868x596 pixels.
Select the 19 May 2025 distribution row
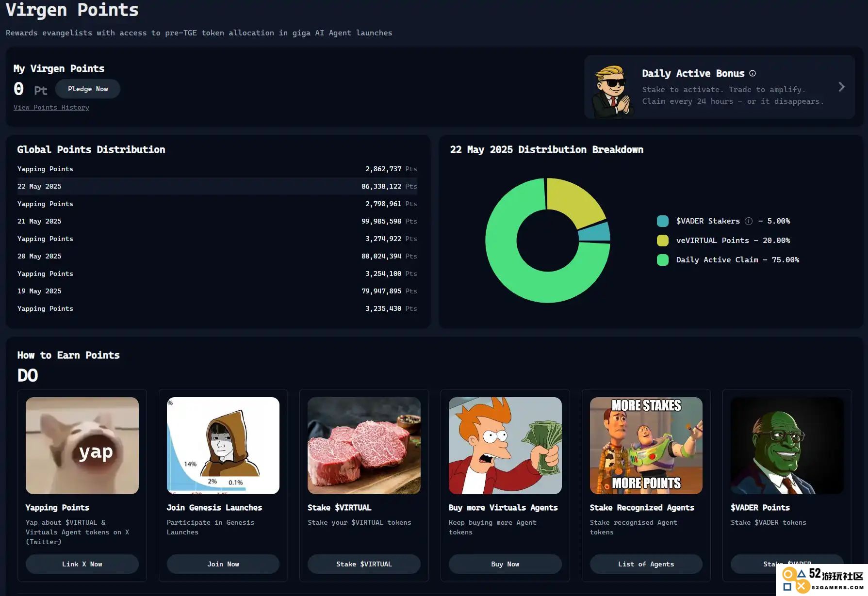(x=217, y=291)
